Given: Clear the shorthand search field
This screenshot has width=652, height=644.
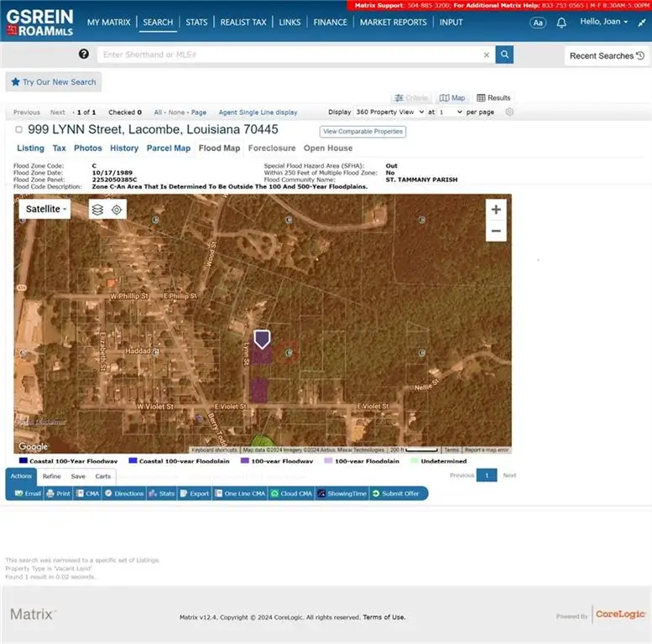Looking at the screenshot, I should click(x=486, y=55).
